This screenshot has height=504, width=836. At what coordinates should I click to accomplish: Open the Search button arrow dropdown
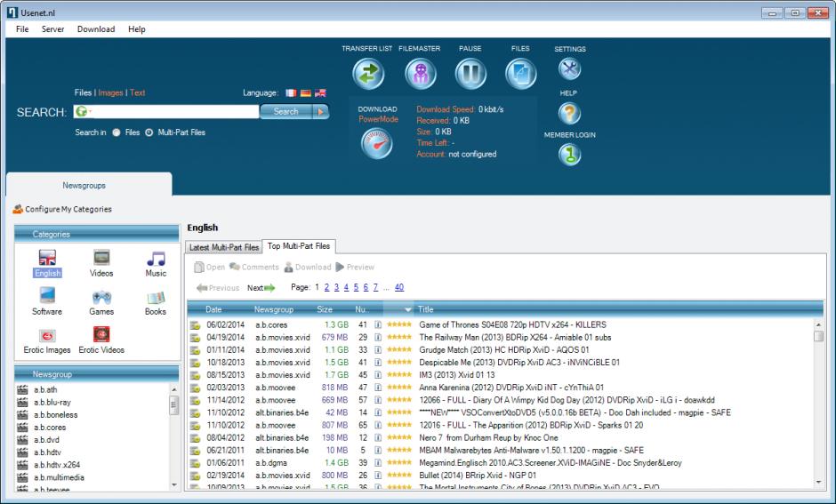coord(321,111)
